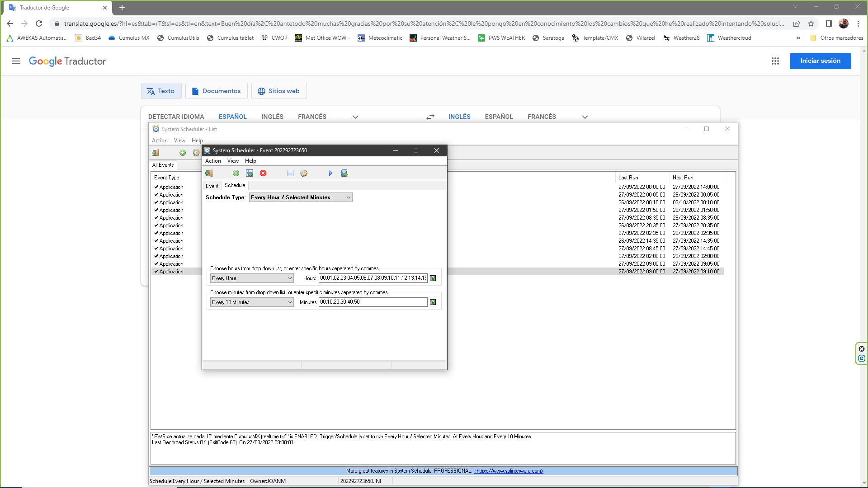Open the Weathercloud bookmark
Image resolution: width=868 pixels, height=488 pixels.
(729, 38)
